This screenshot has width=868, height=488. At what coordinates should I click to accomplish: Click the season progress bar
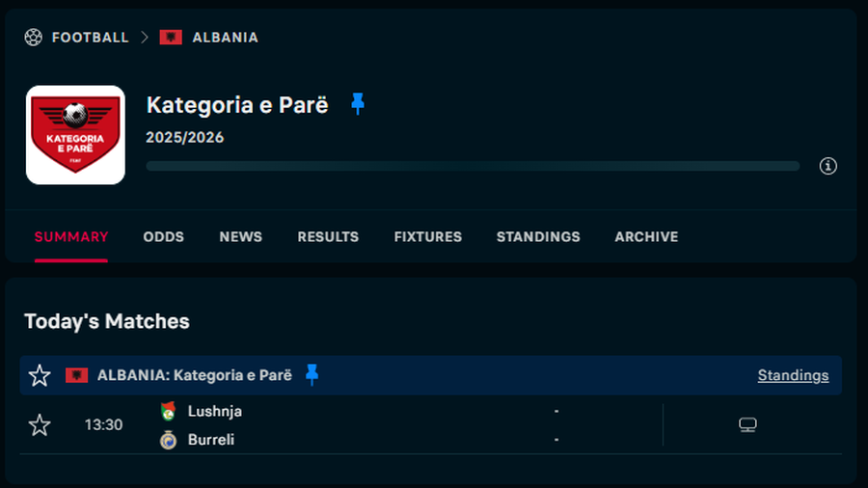[x=473, y=166]
